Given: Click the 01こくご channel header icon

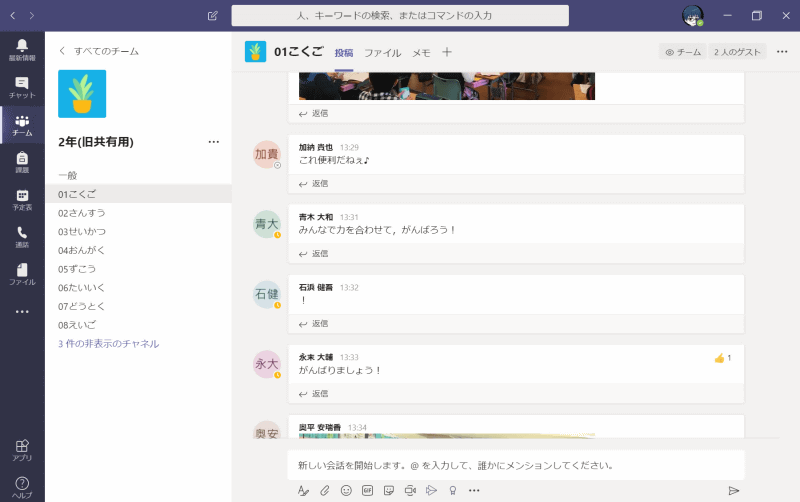Looking at the screenshot, I should tap(256, 52).
